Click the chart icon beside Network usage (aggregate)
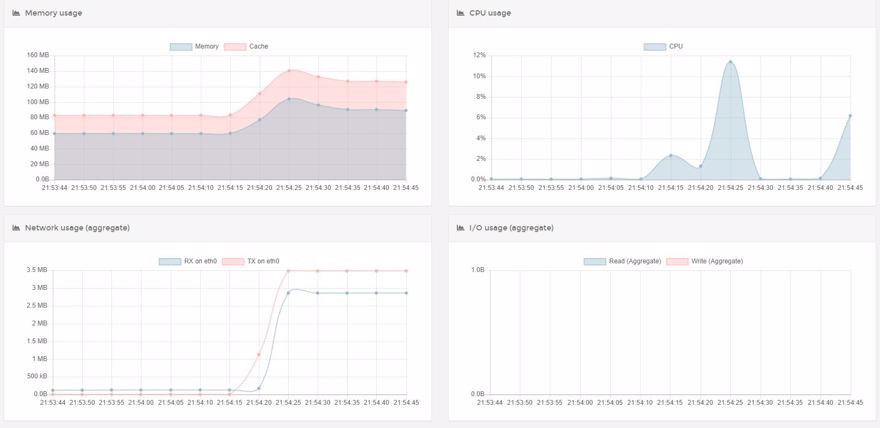Screen dimensions: 880x428 16,228
